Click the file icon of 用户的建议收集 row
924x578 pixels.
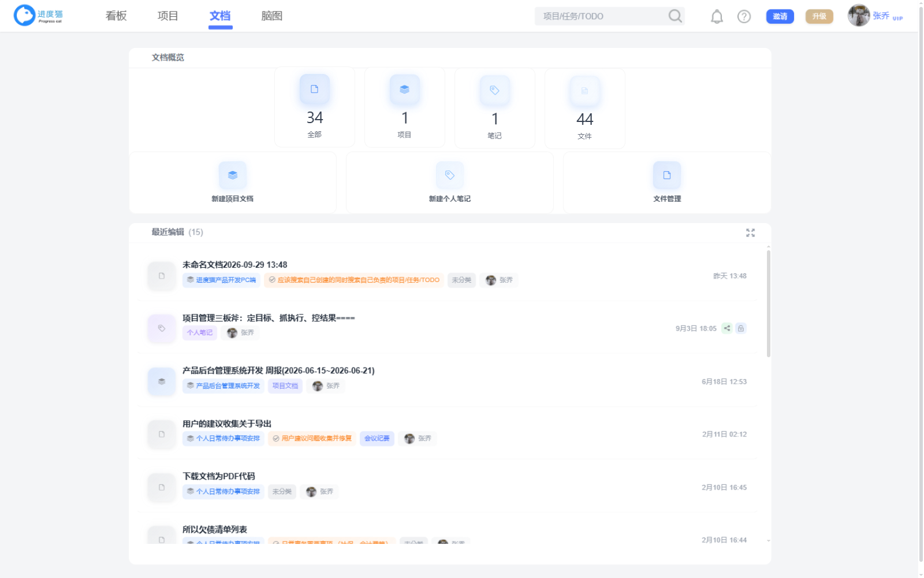(x=162, y=434)
